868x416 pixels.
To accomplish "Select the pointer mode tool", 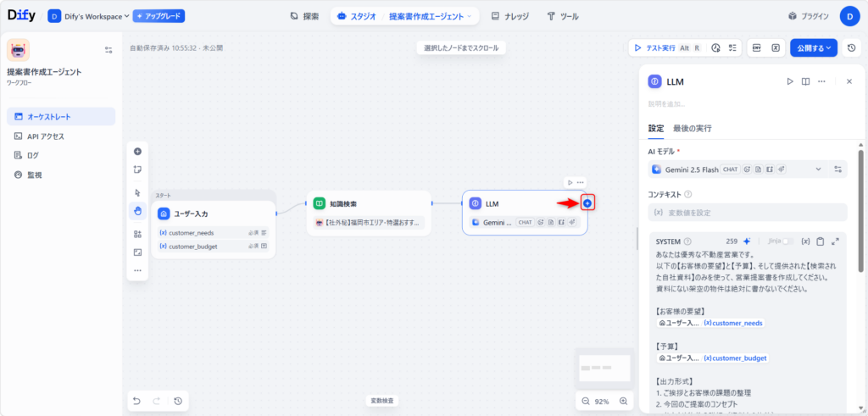I will [x=137, y=193].
